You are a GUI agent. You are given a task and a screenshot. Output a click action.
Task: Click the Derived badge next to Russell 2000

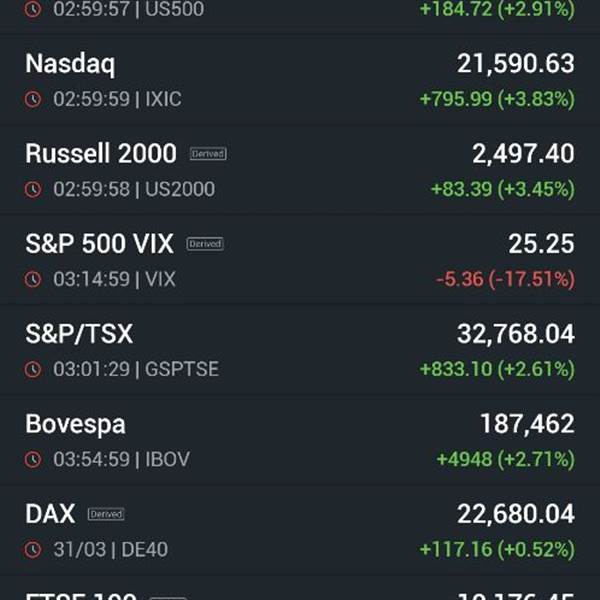click(208, 154)
